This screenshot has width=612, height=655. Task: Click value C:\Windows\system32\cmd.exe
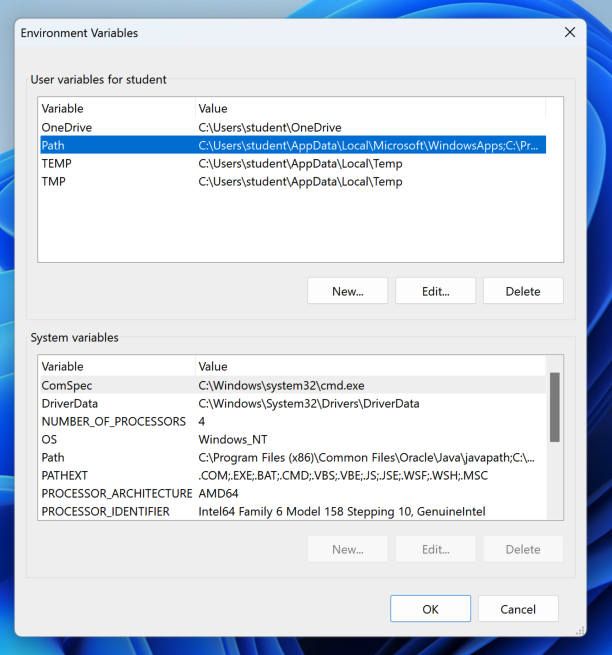click(281, 385)
